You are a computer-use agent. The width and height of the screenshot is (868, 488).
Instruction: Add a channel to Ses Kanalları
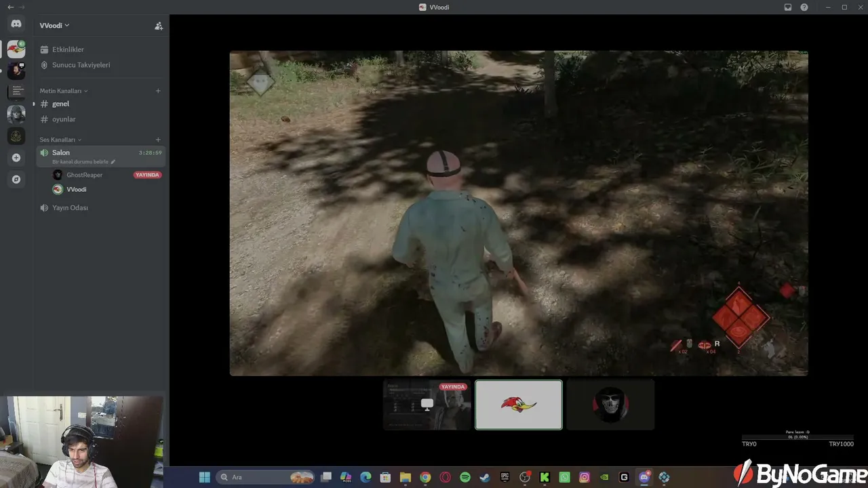pyautogui.click(x=158, y=140)
